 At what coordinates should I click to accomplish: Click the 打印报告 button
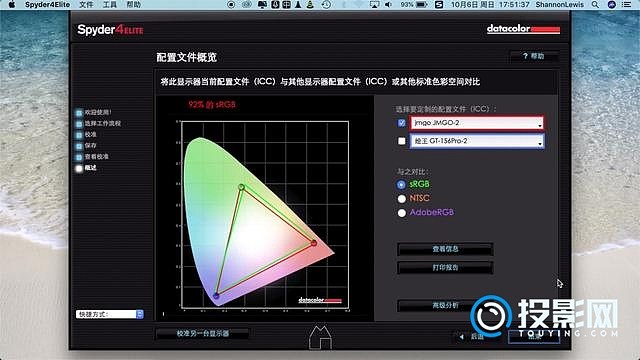pos(445,267)
